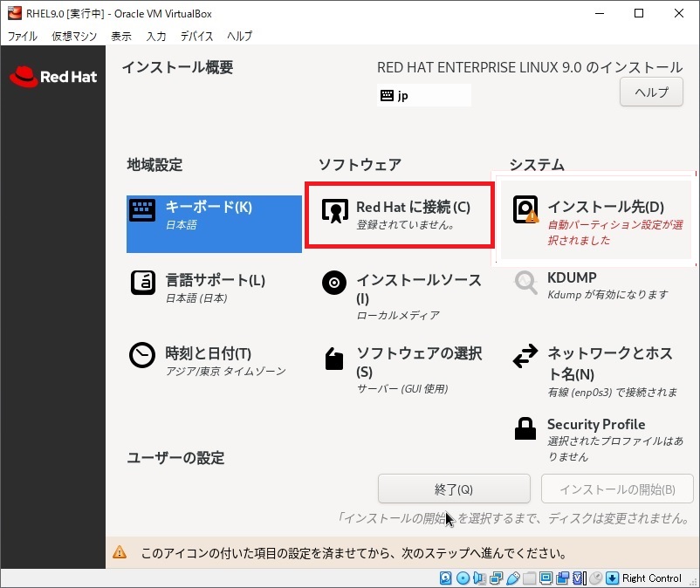Click the ユーザーの設定 section heading
The width and height of the screenshot is (700, 588).
[x=175, y=458]
